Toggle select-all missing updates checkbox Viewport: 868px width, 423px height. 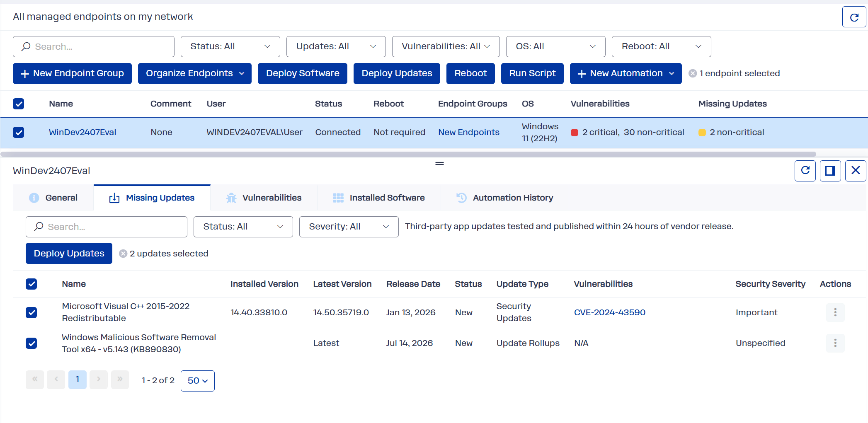click(x=32, y=284)
